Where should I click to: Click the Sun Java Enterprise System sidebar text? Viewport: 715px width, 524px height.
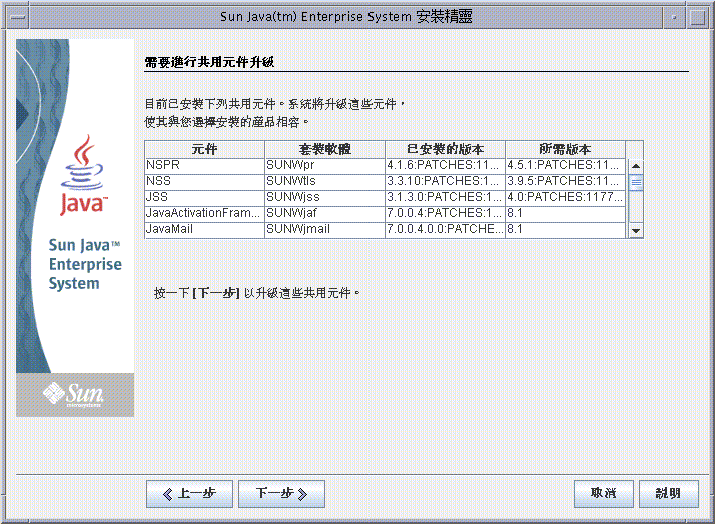click(85, 264)
